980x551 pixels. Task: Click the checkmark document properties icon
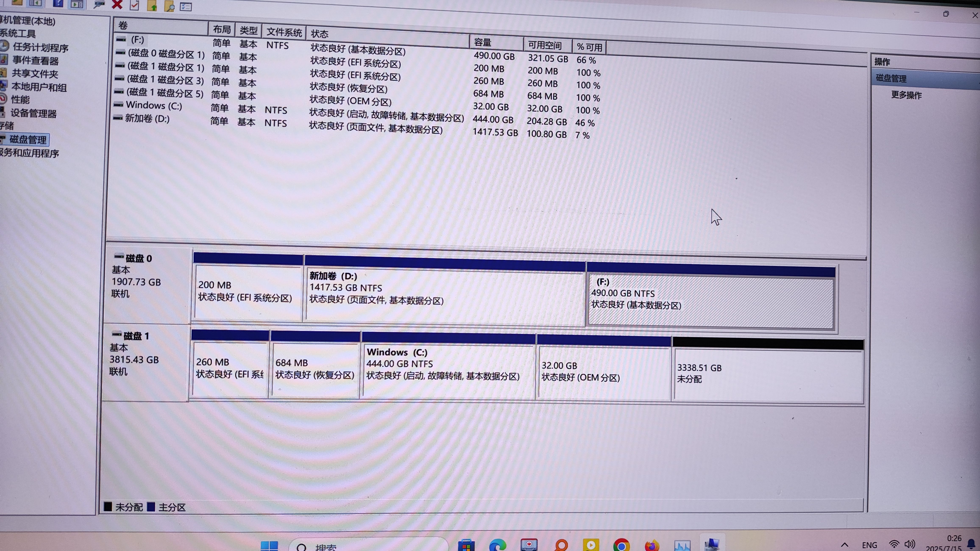(x=134, y=5)
